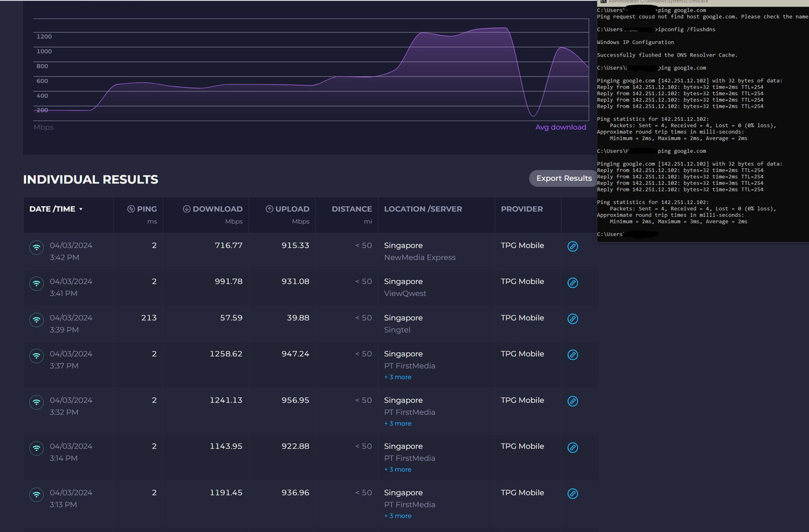Click the "INDIVIDUAL RESULTS" heading
Viewport: 809px width, 532px height.
[x=90, y=180]
